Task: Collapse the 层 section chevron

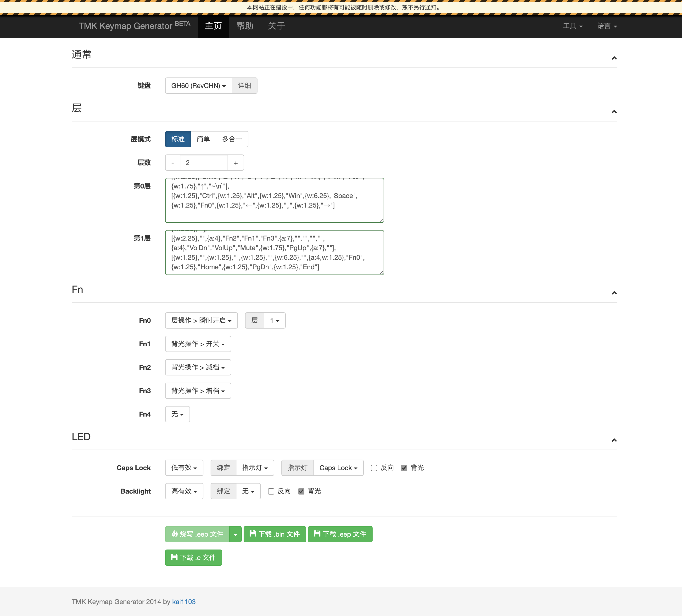Action: tap(614, 112)
